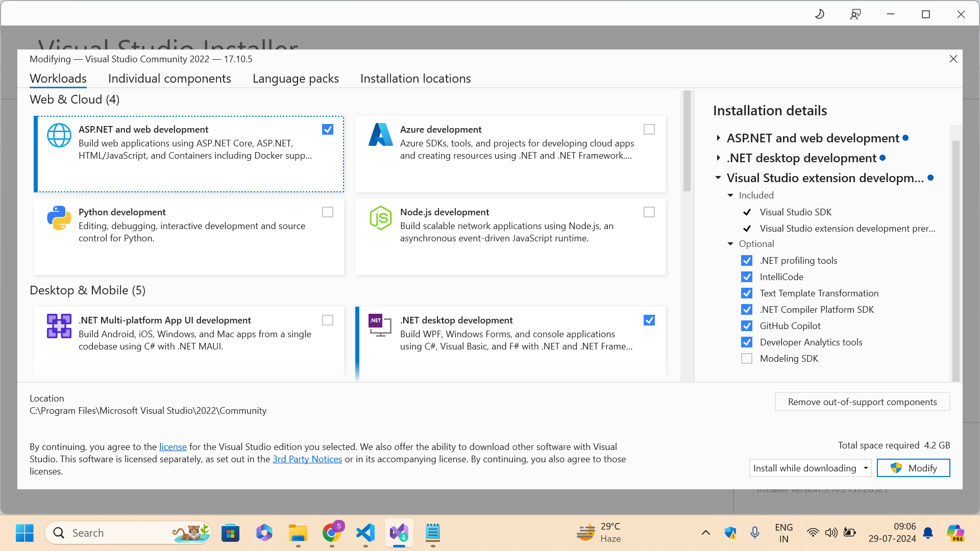Expand ASP.NET and web development details
The height and width of the screenshot is (551, 980).
point(718,138)
